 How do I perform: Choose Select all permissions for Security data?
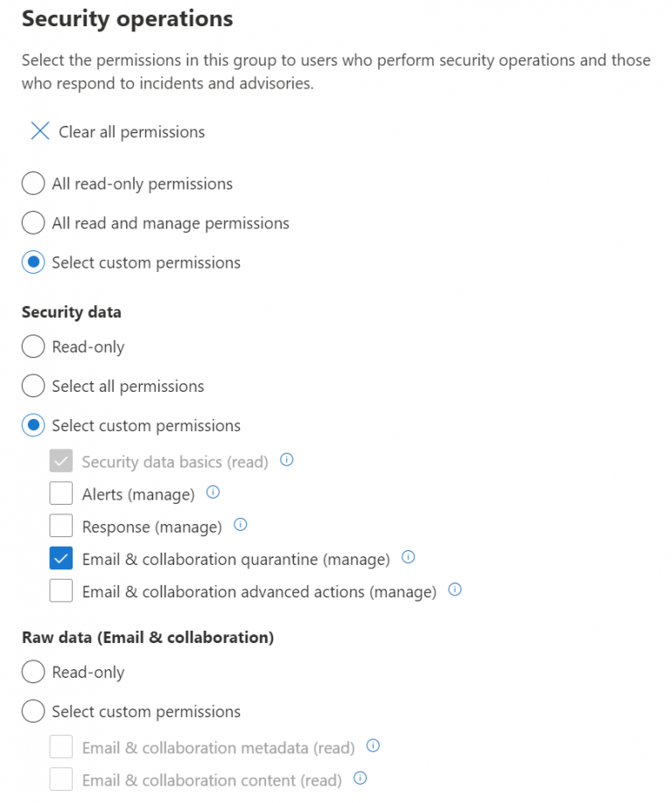[x=32, y=385]
